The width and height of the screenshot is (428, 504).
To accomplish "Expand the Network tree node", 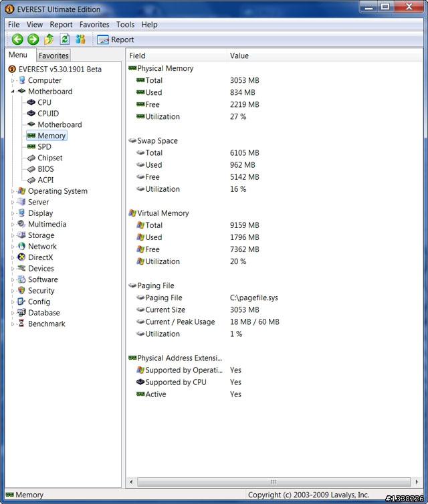I will pos(13,247).
